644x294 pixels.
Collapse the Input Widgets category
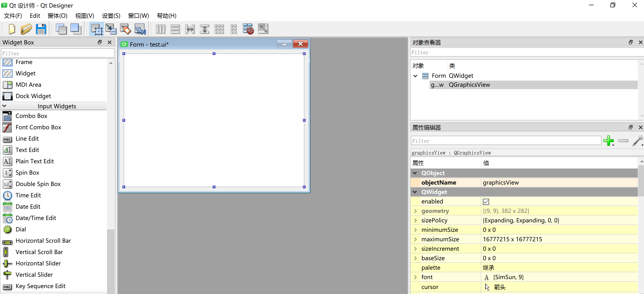[4, 106]
